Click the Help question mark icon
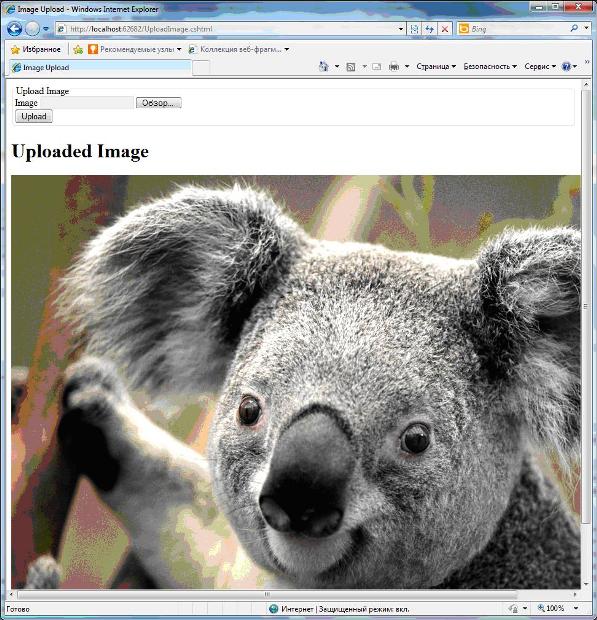597x620 pixels. point(566,66)
